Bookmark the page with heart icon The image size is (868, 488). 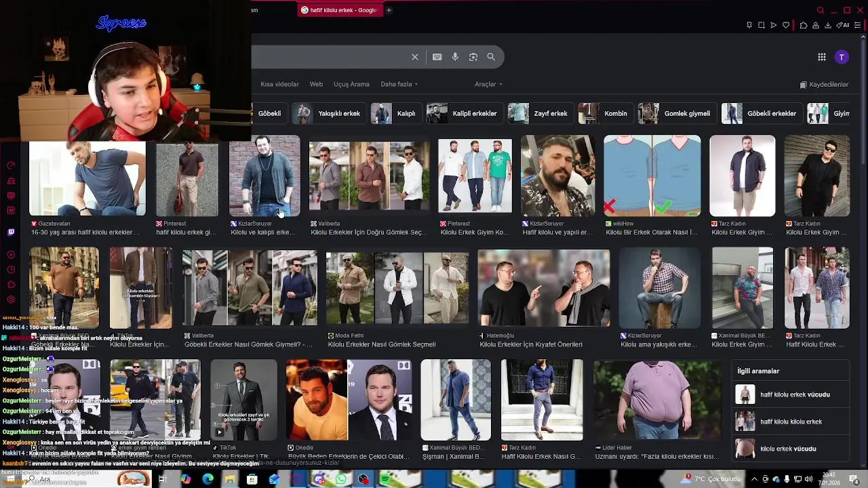[786, 25]
